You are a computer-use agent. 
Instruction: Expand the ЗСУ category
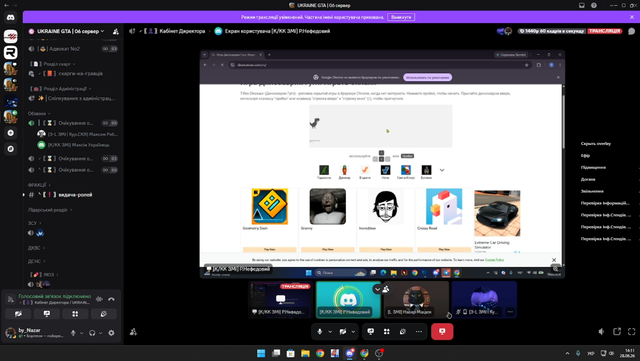click(x=34, y=223)
